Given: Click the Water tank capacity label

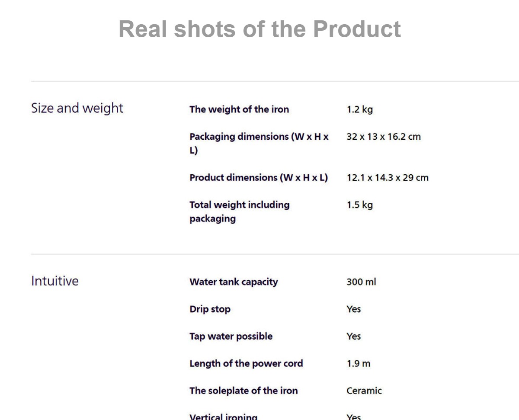Looking at the screenshot, I should point(234,282).
